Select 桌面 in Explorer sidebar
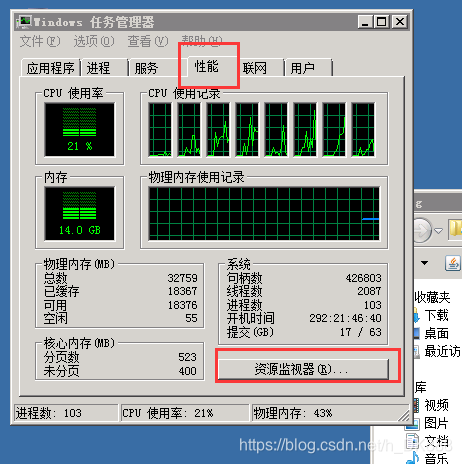The width and height of the screenshot is (462, 464). click(437, 333)
